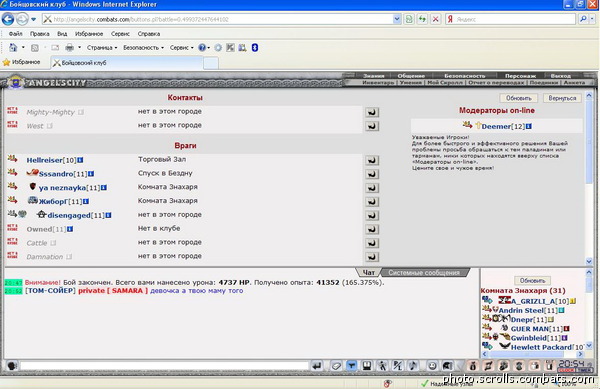This screenshot has height=389, width=600.
Task: Switch to Системные сообщения chat tab
Action: pos(424,272)
